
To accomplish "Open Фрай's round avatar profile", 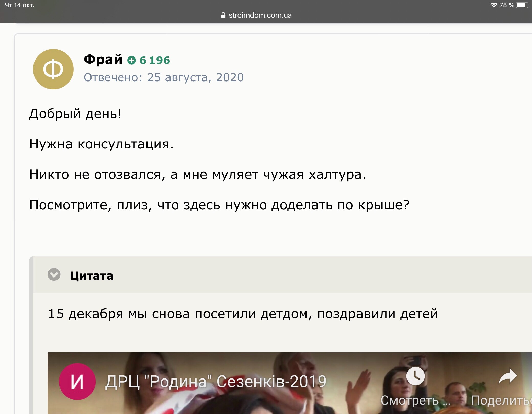I will tap(53, 69).
